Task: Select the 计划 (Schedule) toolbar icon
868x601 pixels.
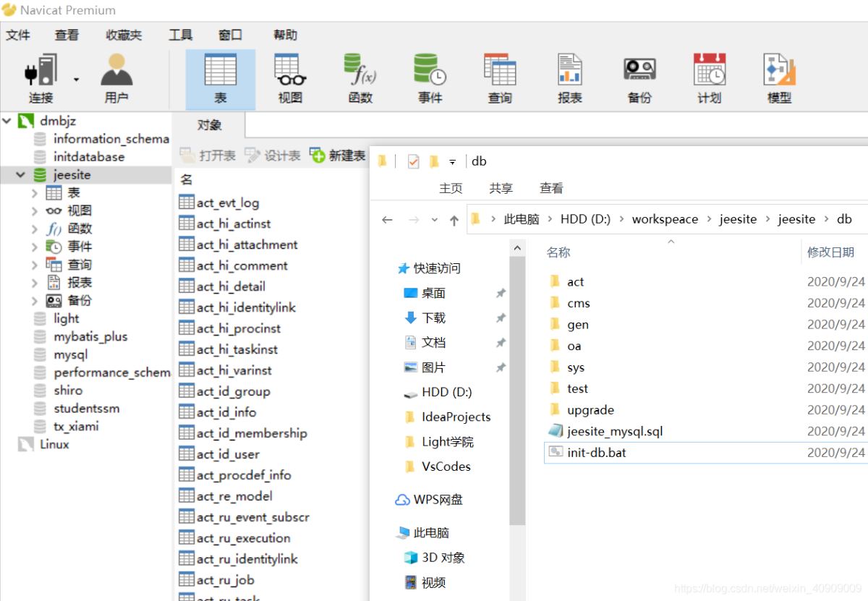Action: (710, 78)
